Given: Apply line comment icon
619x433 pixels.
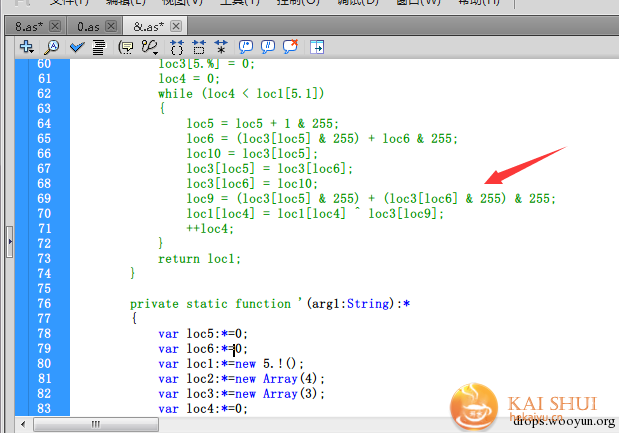Looking at the screenshot, I should pos(268,47).
